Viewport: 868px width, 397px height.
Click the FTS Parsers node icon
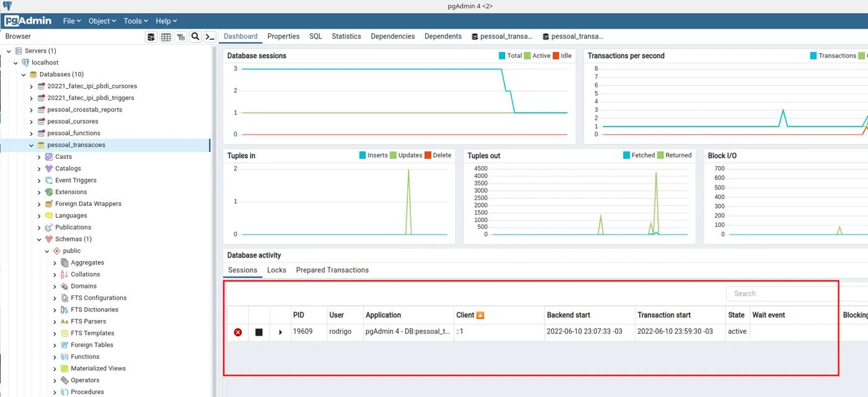pos(64,322)
